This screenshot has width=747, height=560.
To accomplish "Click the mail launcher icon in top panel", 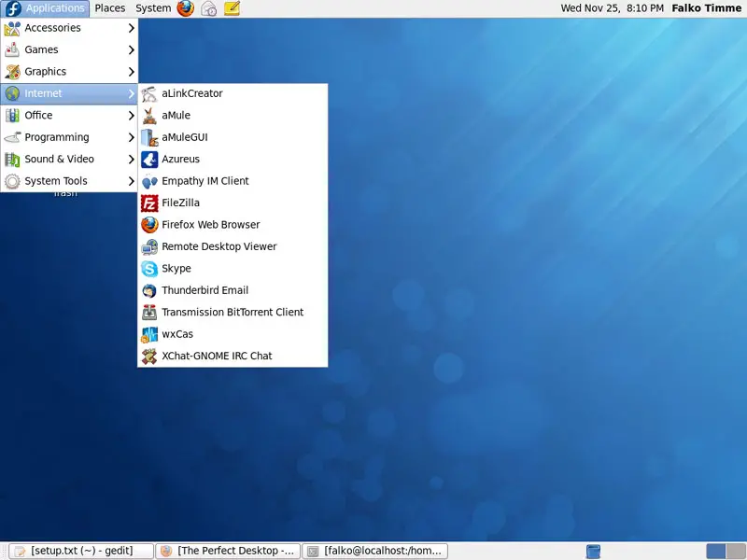I will pyautogui.click(x=209, y=8).
